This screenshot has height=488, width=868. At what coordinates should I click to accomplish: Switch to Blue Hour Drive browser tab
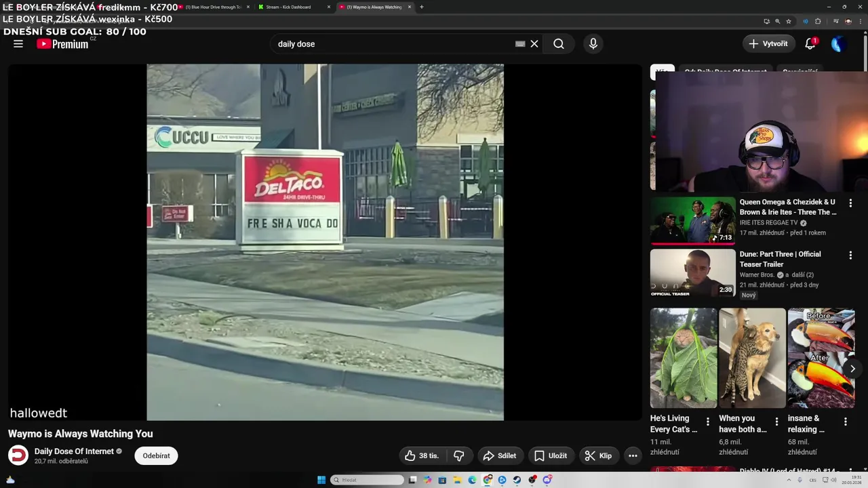214,7
